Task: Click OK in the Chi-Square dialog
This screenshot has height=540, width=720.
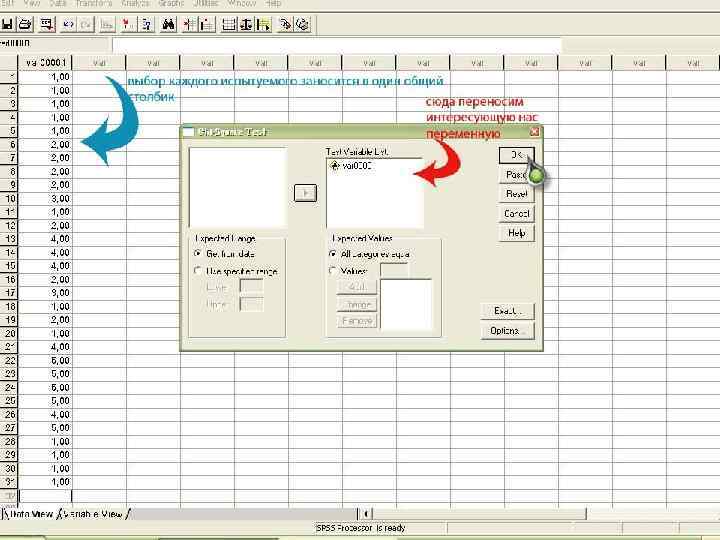Action: (517, 155)
